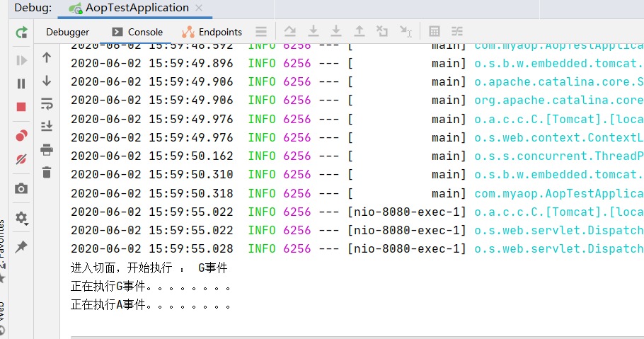The width and height of the screenshot is (644, 339).
Task: Rerun AopTestApplication with the green rerun icon
Action: click(21, 32)
